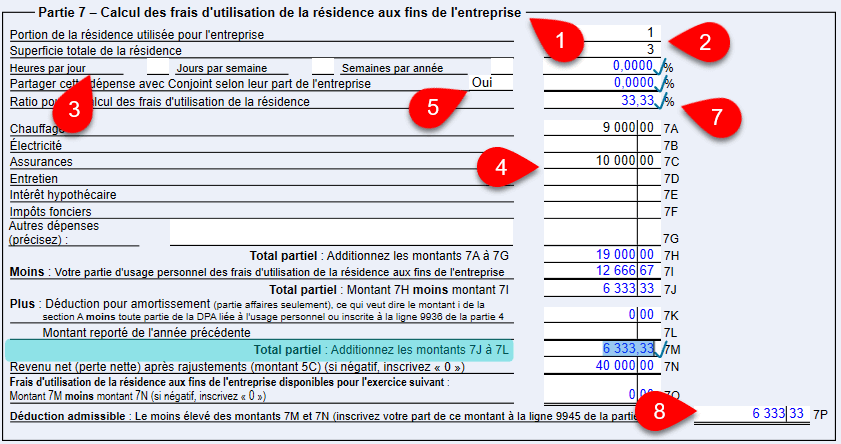Select the Assurances amount 10 000 00 on 7C
The image size is (841, 444).
tap(602, 161)
